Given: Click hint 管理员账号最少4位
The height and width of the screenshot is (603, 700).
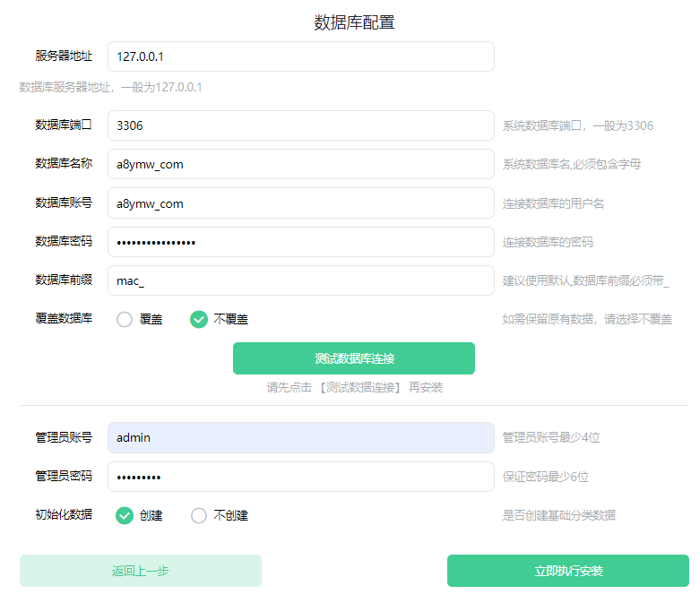Looking at the screenshot, I should pos(551,437).
